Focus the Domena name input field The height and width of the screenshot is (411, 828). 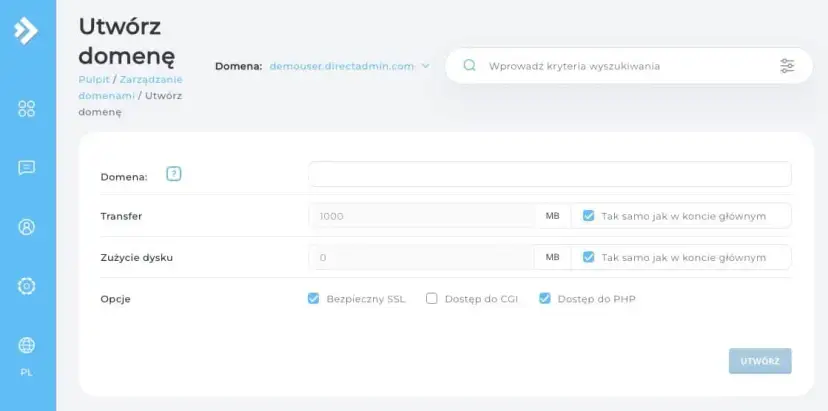pyautogui.click(x=549, y=175)
